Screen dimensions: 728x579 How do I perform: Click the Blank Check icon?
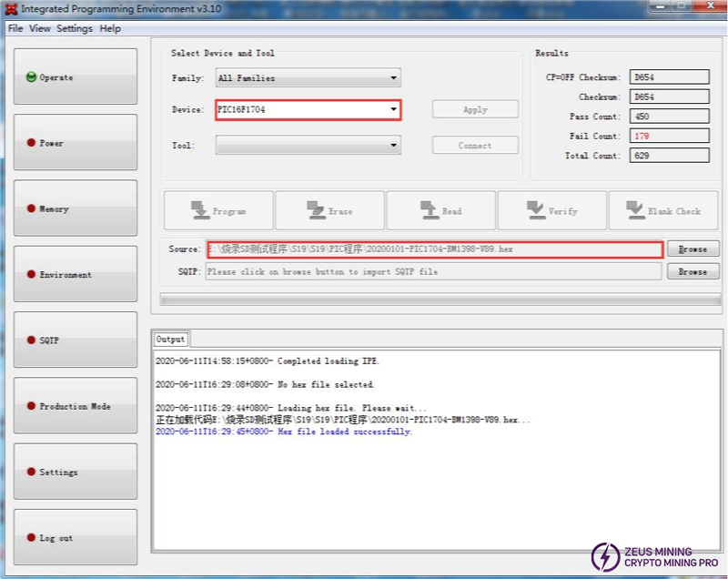pyautogui.click(x=634, y=210)
